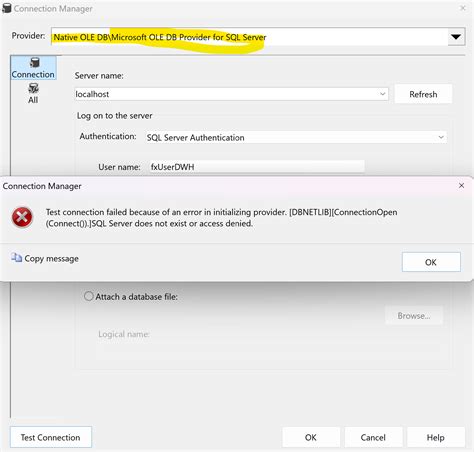Expand the Authentication dropdown chevron

[x=441, y=137]
